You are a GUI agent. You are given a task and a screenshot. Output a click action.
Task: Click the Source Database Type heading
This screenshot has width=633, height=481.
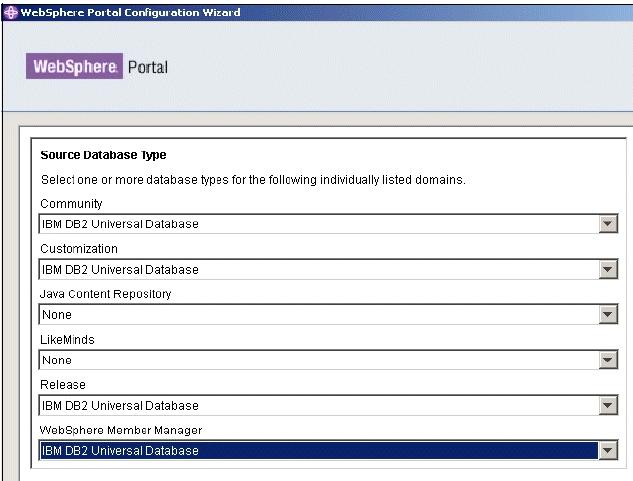[103, 155]
